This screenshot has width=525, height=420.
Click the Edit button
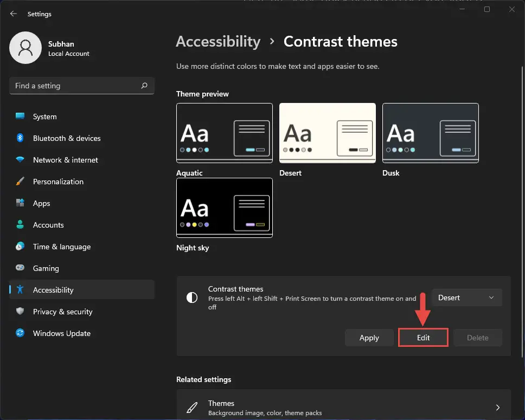coord(423,338)
